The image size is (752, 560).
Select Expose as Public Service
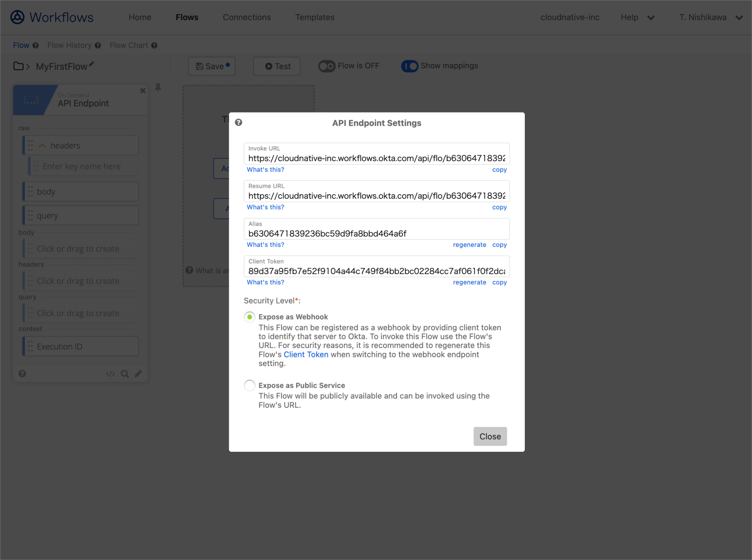tap(249, 385)
